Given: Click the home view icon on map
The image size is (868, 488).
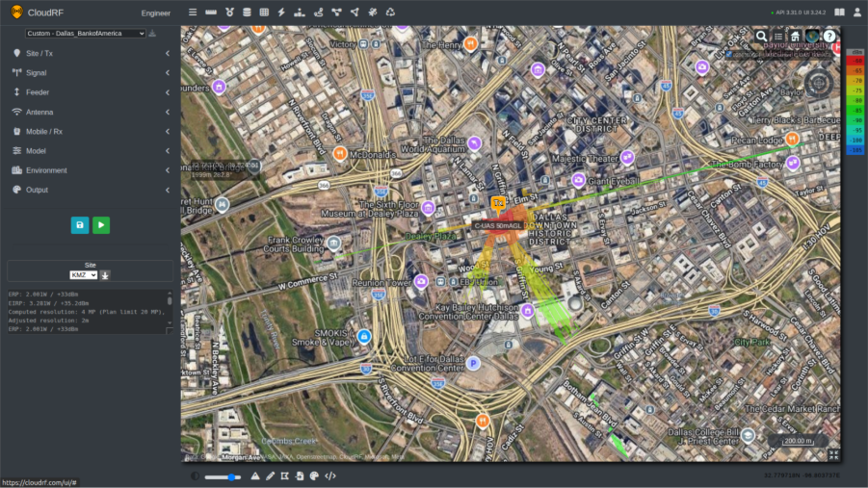Looking at the screenshot, I should (x=795, y=37).
